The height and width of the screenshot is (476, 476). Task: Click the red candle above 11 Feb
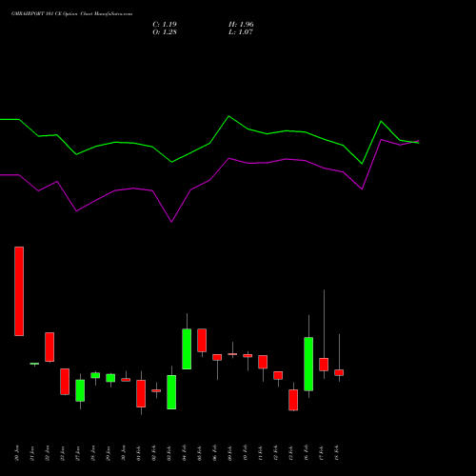click(263, 362)
